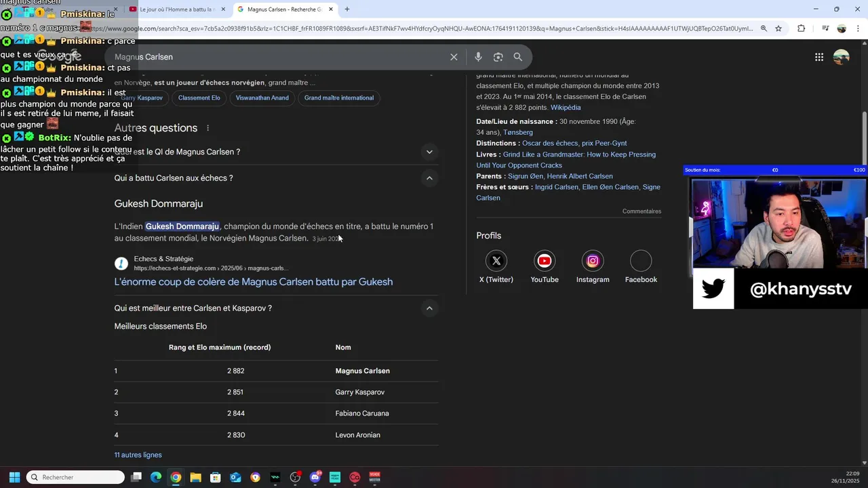Click 'Fabiano Caruana' table row name
The image size is (868, 488).
pos(362,413)
